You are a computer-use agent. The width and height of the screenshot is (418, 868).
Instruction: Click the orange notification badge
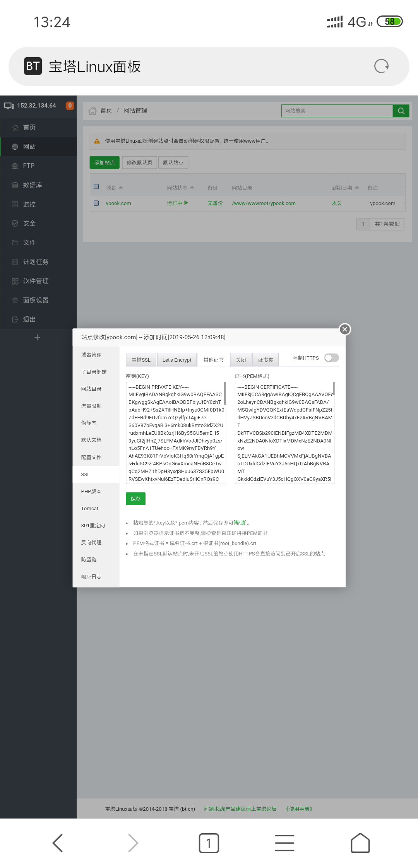tap(70, 106)
